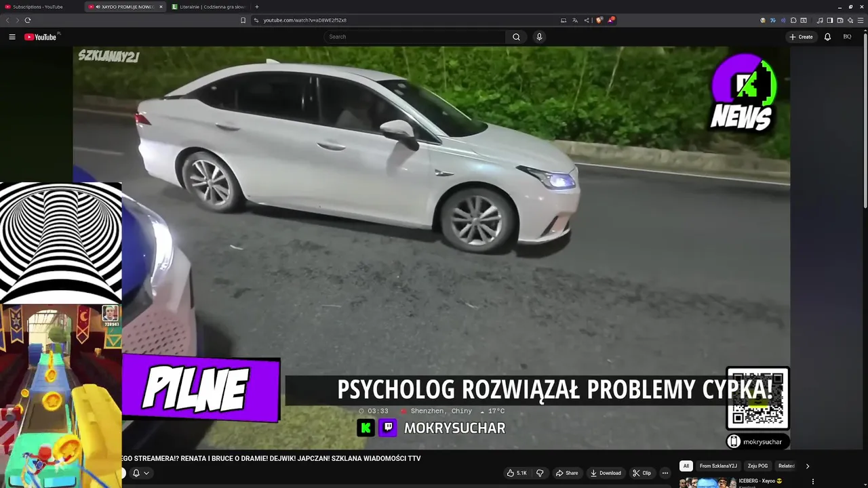The width and height of the screenshot is (868, 488).
Task: Switch to the Literalnie tab
Action: tap(209, 7)
